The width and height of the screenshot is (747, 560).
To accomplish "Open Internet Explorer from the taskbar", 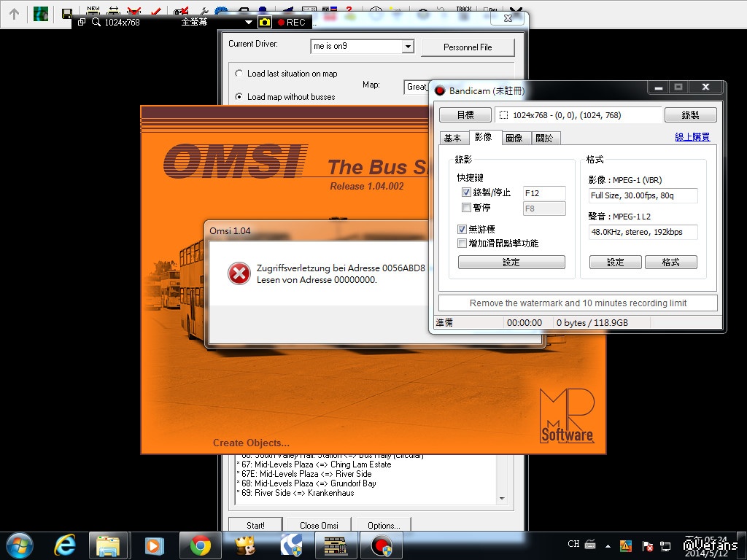I will pyautogui.click(x=66, y=545).
